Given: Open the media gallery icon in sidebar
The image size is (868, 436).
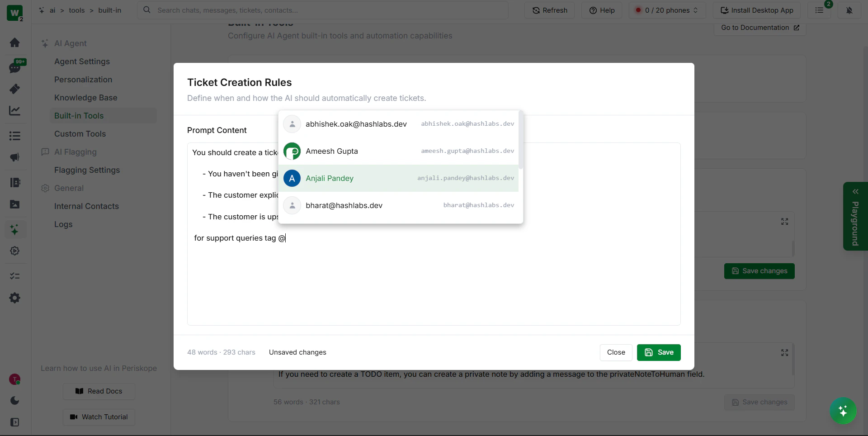Looking at the screenshot, I should coord(14,204).
